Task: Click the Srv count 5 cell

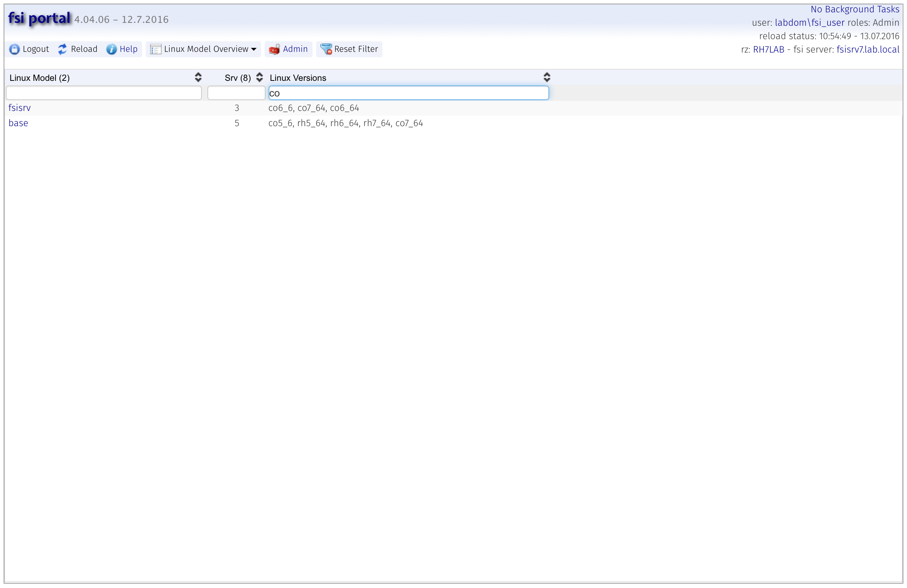Action: point(237,124)
